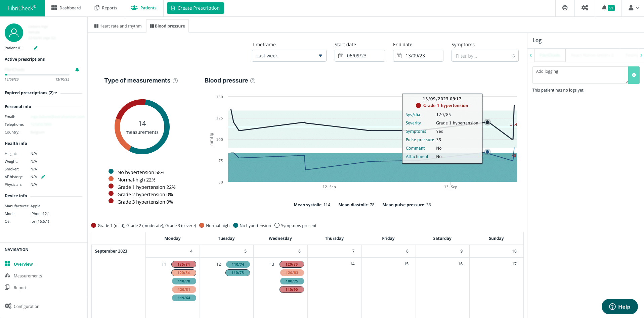Toggle the Normal-high legend filter

tap(214, 225)
